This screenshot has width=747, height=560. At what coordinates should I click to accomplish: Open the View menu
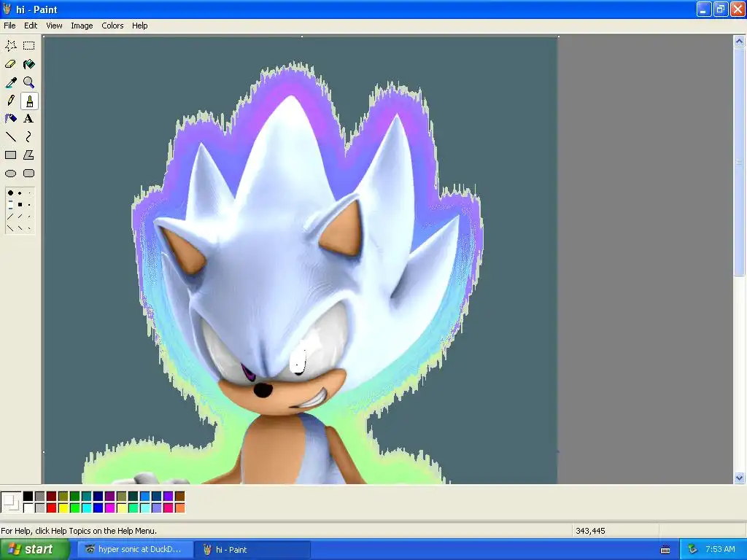pos(54,26)
